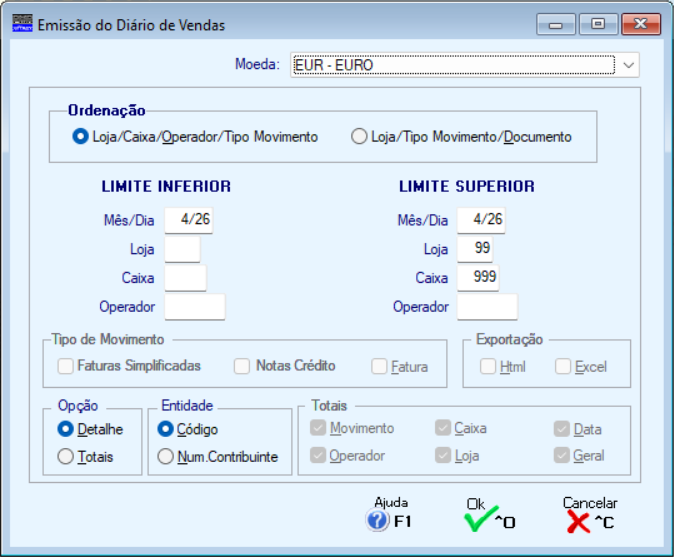Click the upper limit Loja field
The height and width of the screenshot is (557, 674).
474,249
